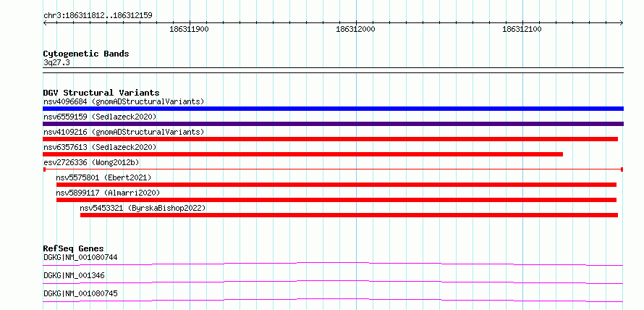Click the nsv4109216 variant label

click(124, 132)
